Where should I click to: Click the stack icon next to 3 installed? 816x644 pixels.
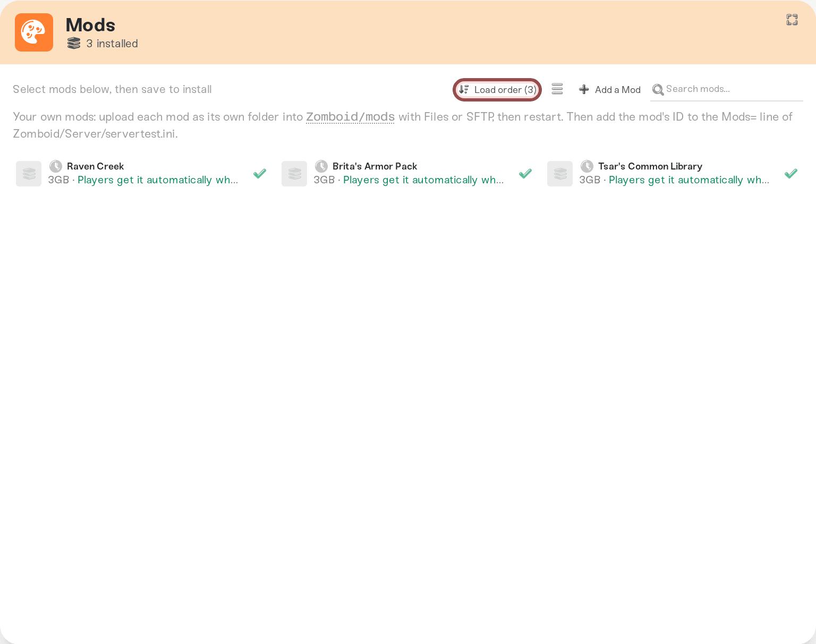[x=74, y=44]
